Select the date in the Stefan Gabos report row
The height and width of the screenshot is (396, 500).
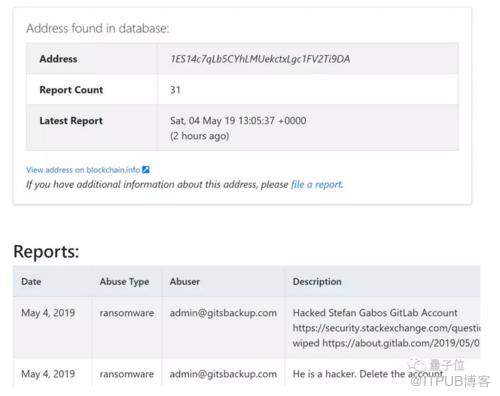[48, 313]
